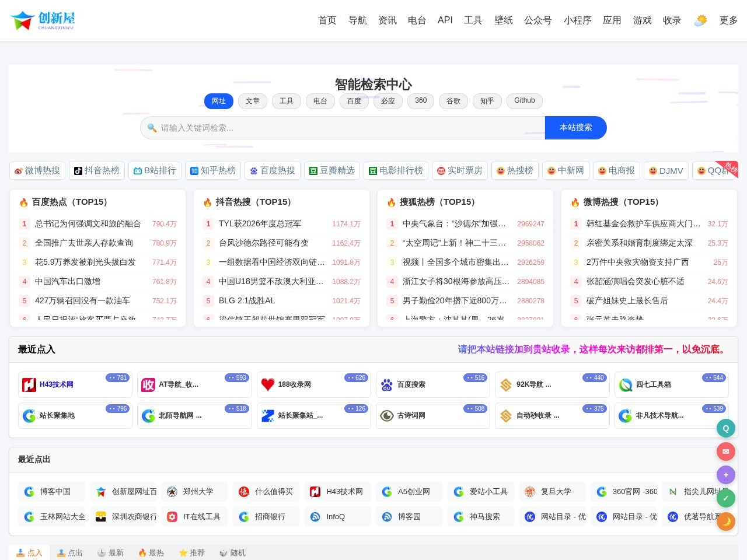
Task: Open the 小程序 menu item
Action: click(578, 20)
